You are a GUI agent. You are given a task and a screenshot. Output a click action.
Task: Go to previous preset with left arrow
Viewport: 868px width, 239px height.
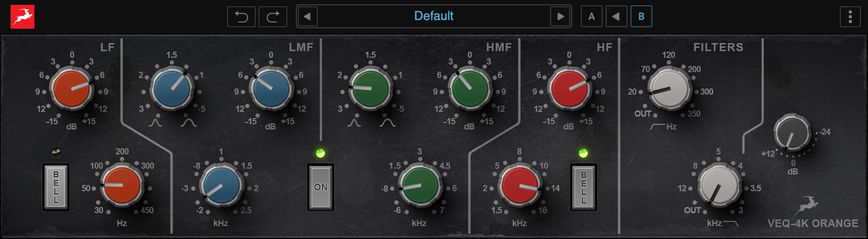coord(307,17)
